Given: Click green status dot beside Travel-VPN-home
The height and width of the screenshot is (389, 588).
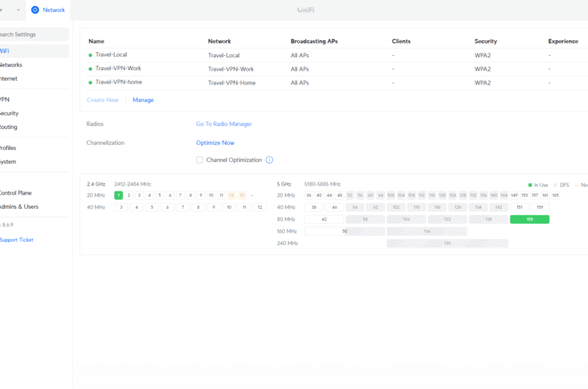Looking at the screenshot, I should pyautogui.click(x=90, y=82).
